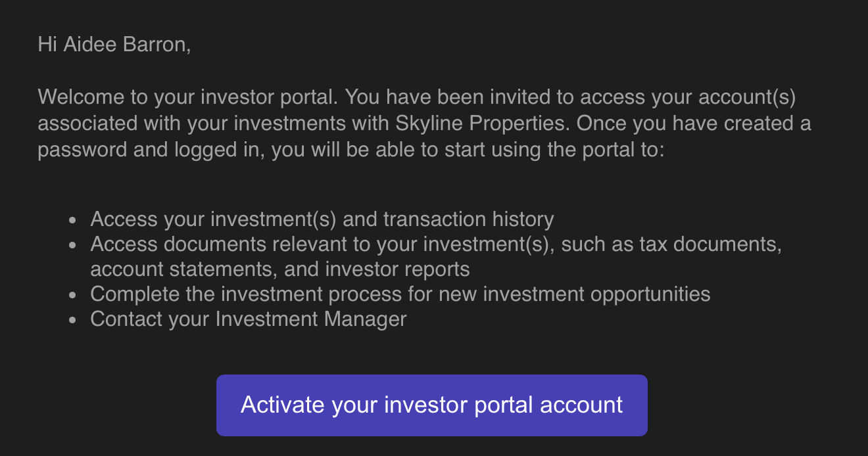
Task: Click the 'Access documents relevant' list item
Action: point(436,256)
